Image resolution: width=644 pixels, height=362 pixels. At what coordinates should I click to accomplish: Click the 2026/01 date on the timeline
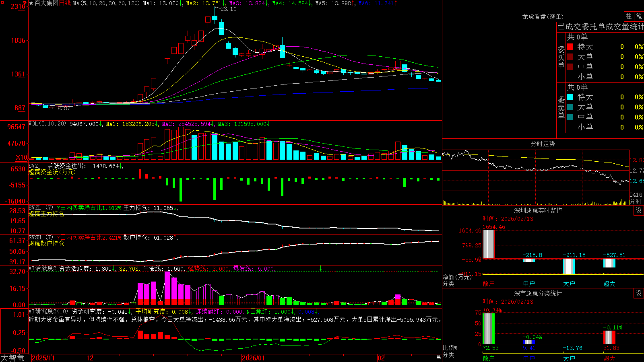click(253, 358)
